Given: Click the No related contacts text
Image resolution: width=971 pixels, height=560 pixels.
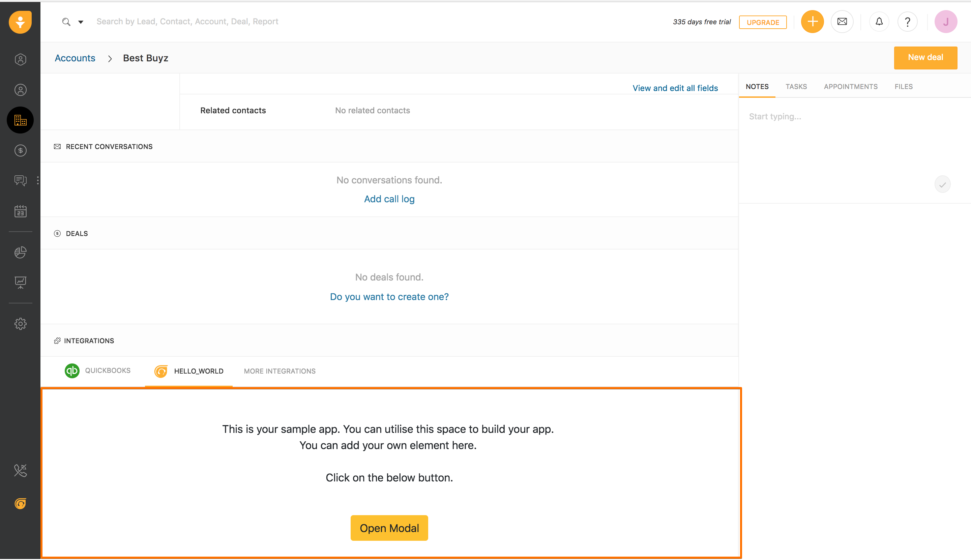Looking at the screenshot, I should (x=372, y=110).
